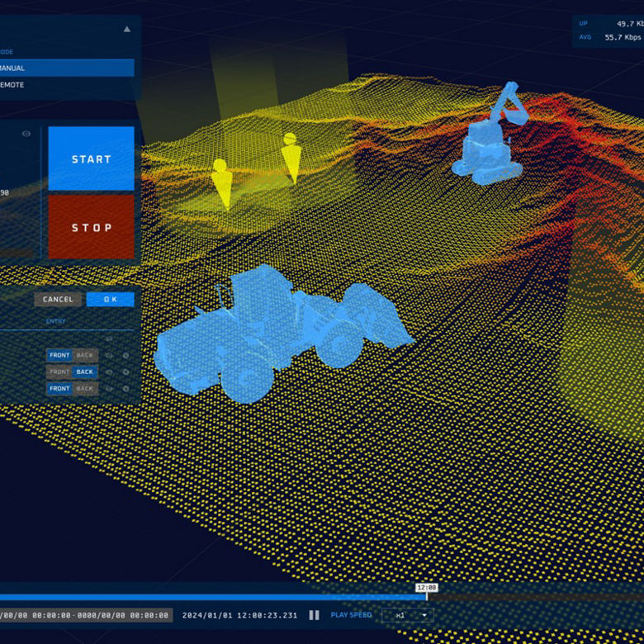Click the 12:00 marker on the timeline slider
This screenshot has width=644, height=644.
[x=427, y=588]
